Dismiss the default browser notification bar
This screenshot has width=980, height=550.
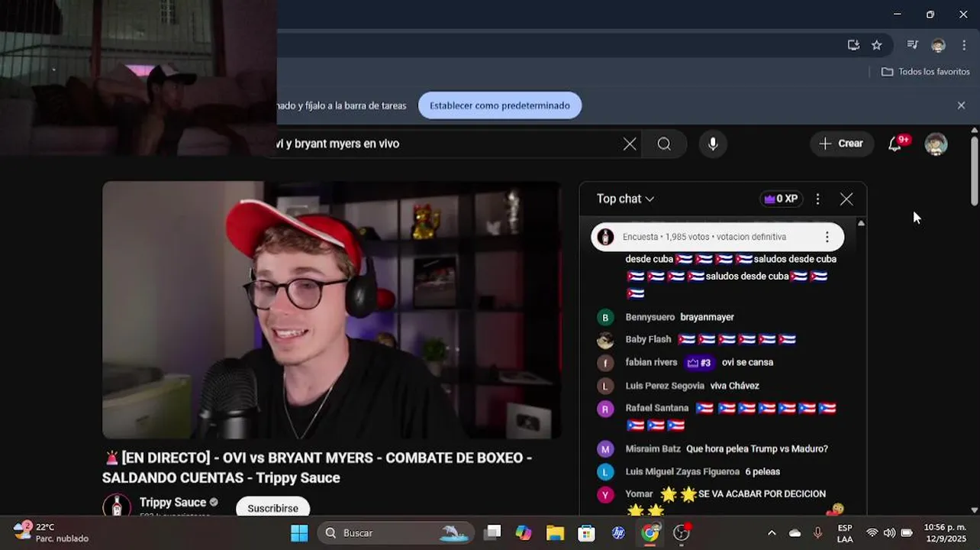(961, 105)
